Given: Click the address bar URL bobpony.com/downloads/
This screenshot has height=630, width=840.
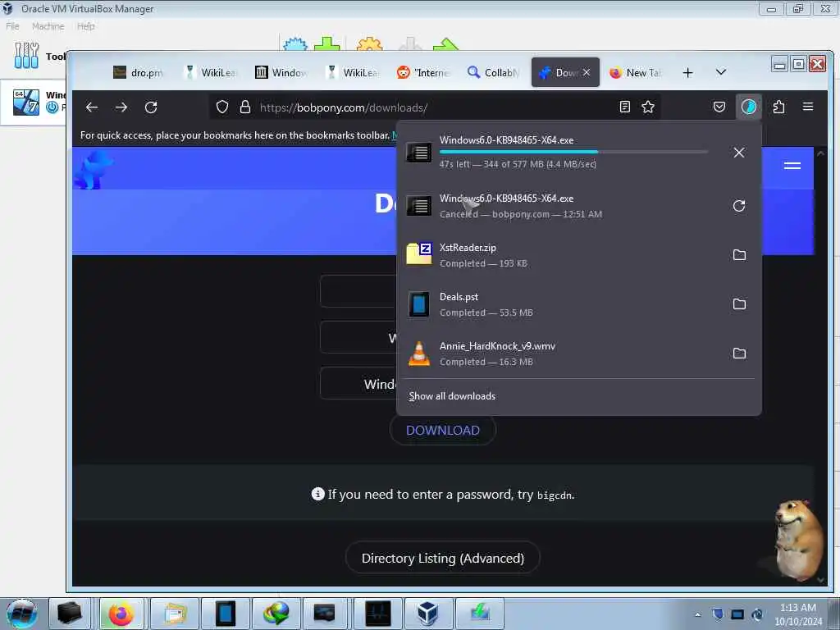Looking at the screenshot, I should pos(344,107).
